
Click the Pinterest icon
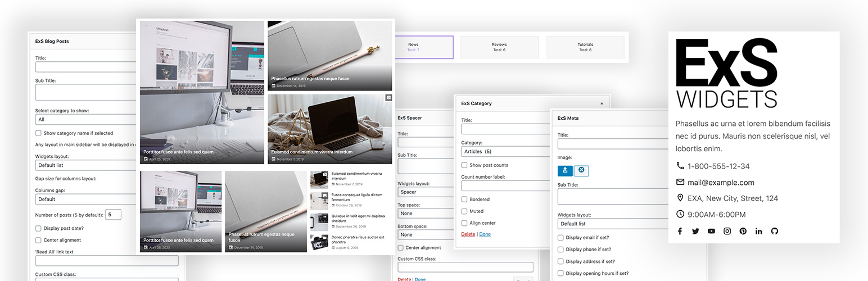point(743,231)
